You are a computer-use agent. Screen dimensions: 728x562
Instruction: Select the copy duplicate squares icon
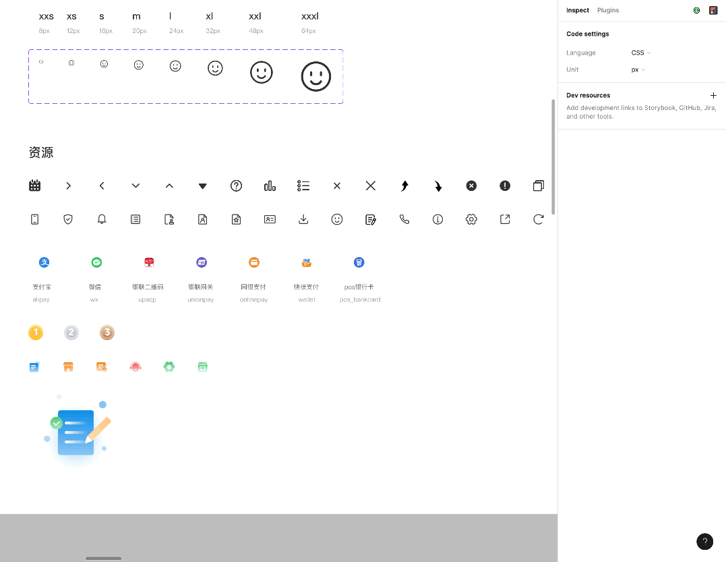[539, 186]
